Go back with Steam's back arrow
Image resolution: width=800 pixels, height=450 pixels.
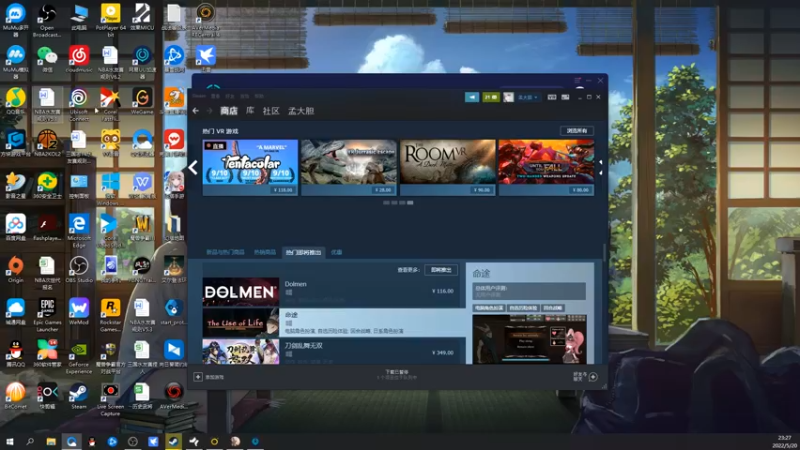click(x=196, y=111)
